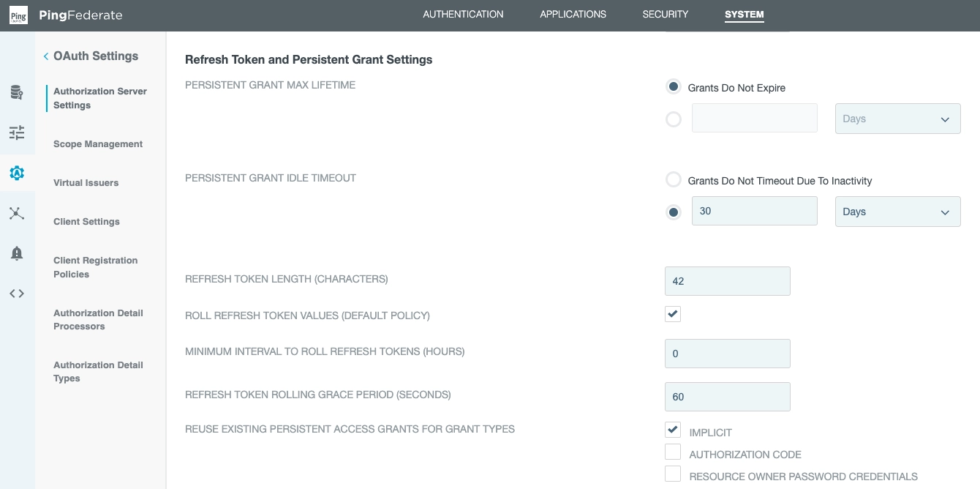
Task: Open the Days dropdown for idle timeout
Action: pyautogui.click(x=898, y=212)
